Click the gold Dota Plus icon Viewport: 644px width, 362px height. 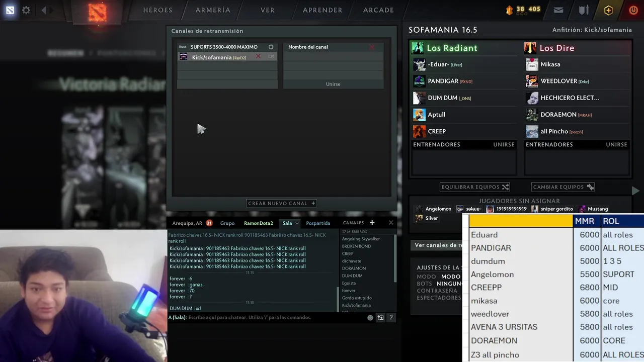[609, 10]
